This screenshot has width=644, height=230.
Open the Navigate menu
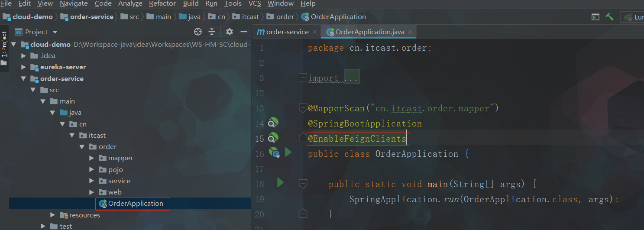tap(74, 3)
